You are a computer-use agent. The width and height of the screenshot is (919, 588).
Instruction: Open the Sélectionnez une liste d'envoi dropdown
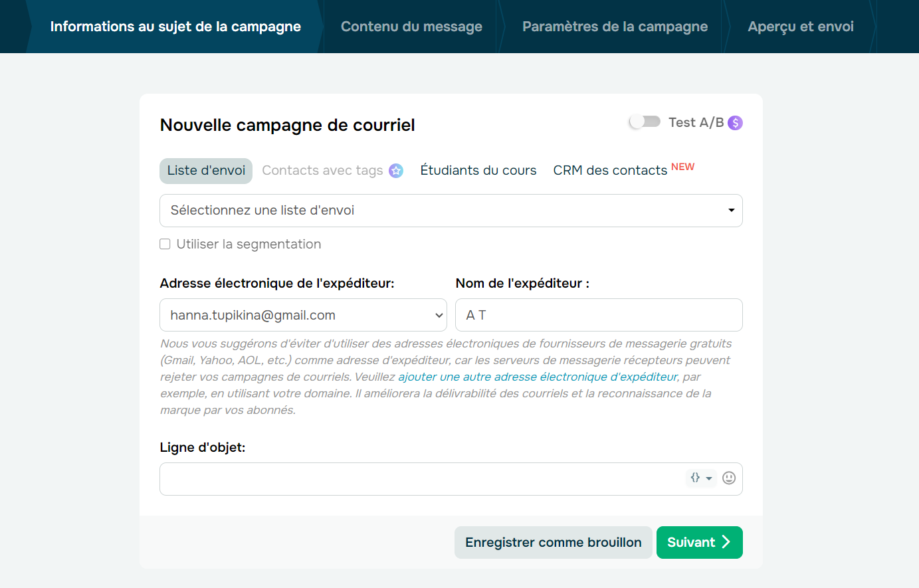coord(451,210)
